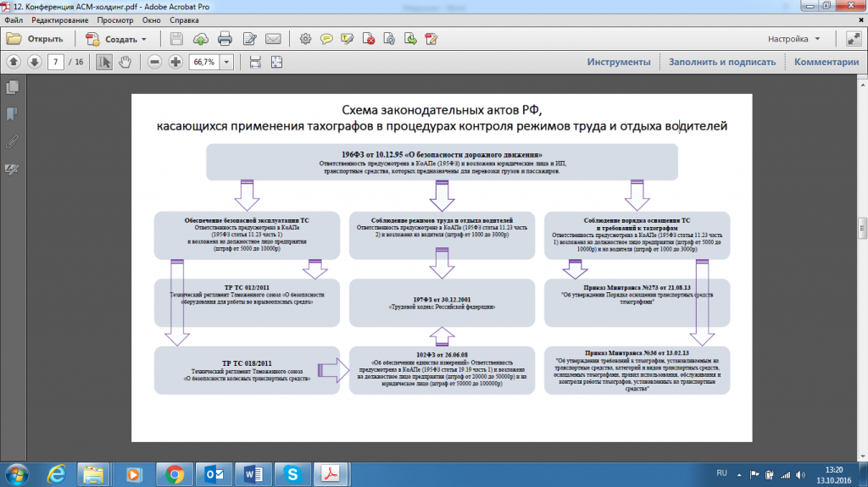Activate the text selection cursor tool
This screenshot has height=487, width=868.
tap(104, 62)
